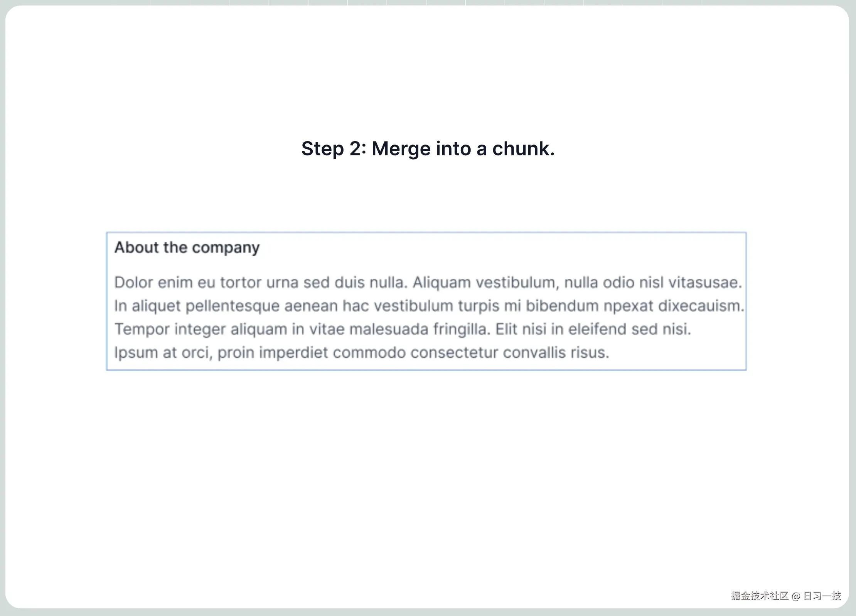Select the word "tortor" in the paragraph
This screenshot has height=616, width=856.
241,283
